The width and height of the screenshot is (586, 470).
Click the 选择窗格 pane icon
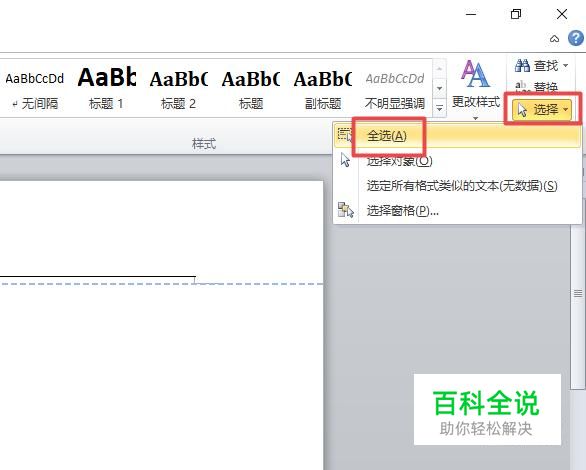tap(346, 210)
